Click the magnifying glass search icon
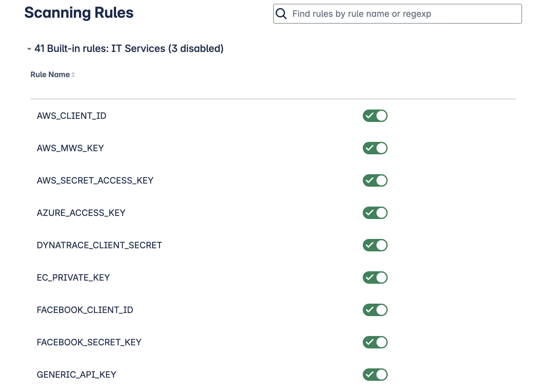537x392 pixels. (281, 14)
